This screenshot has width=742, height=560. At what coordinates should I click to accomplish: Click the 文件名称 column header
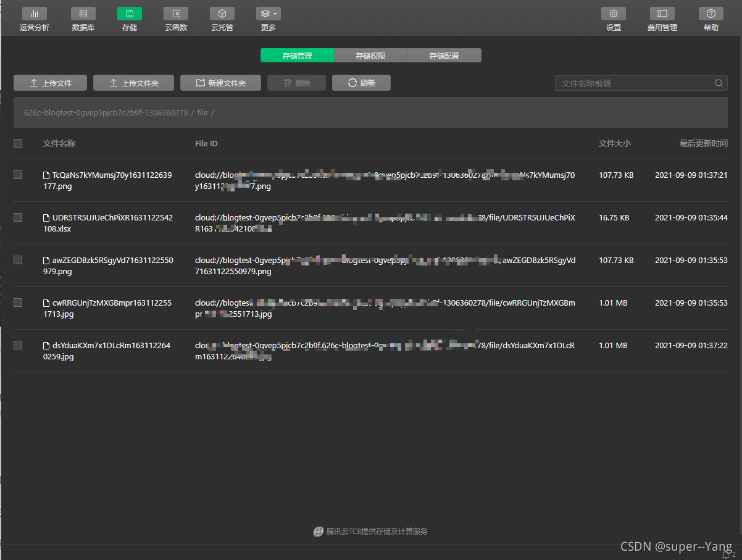tap(59, 143)
